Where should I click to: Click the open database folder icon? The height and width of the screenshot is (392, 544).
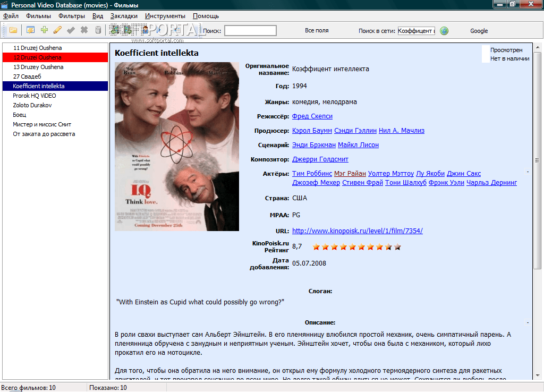click(13, 30)
